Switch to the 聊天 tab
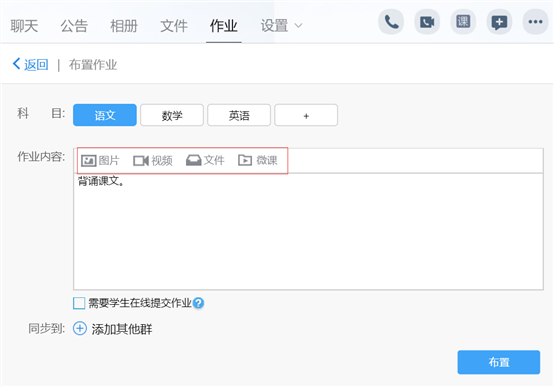 (x=24, y=26)
